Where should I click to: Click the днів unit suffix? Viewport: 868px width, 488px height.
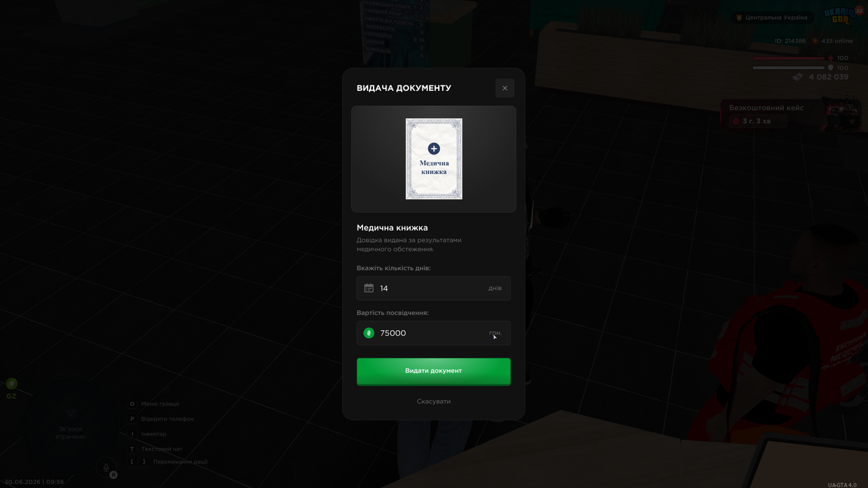(x=495, y=288)
